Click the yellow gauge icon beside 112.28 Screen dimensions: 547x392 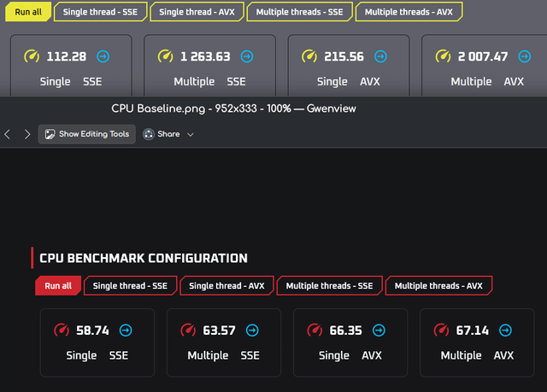[32, 56]
